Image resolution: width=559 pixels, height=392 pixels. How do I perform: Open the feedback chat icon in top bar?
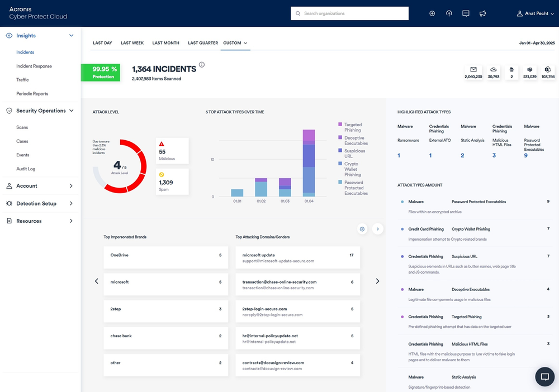466,13
